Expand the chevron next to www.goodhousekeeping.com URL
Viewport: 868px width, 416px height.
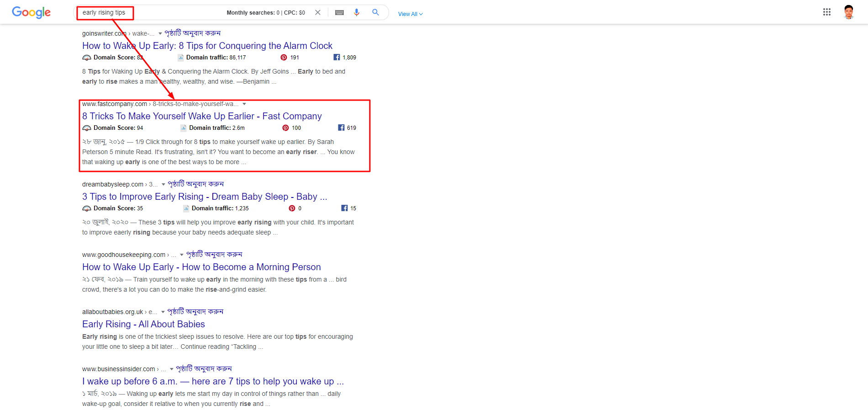(182, 255)
